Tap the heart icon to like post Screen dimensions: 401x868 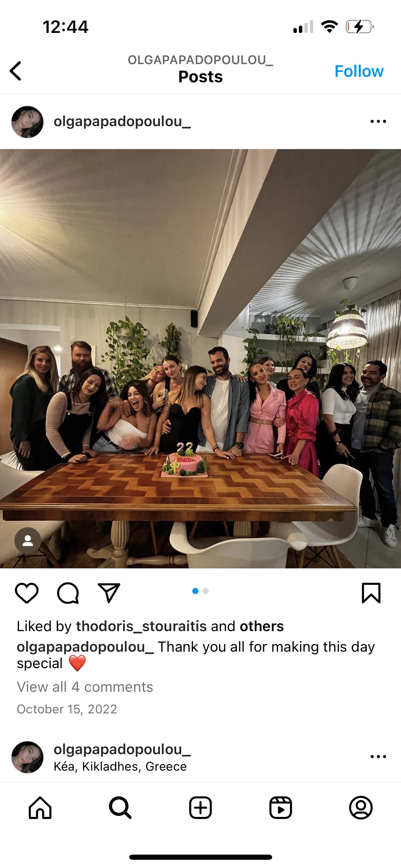pos(27,593)
